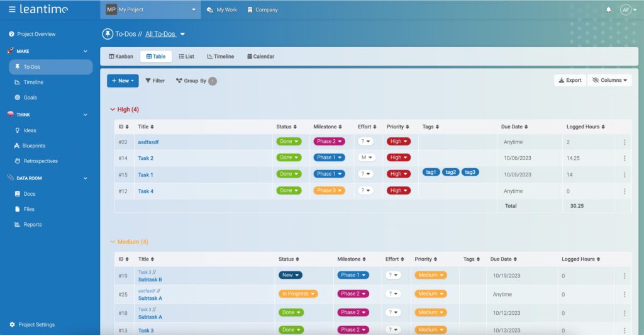This screenshot has height=335, width=644.
Task: Open the Ideas lightbulb item in sidebar
Action: click(x=30, y=130)
